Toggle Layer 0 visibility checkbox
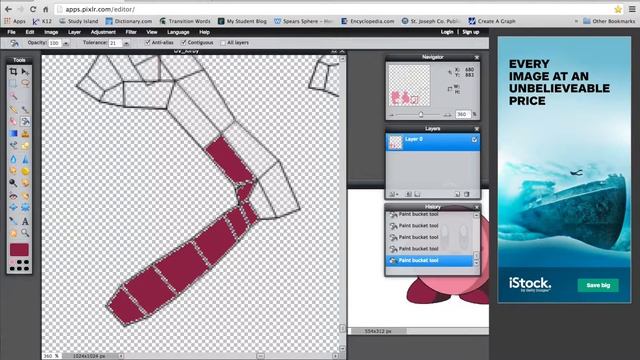Image resolution: width=640 pixels, height=360 pixels. pos(474,140)
